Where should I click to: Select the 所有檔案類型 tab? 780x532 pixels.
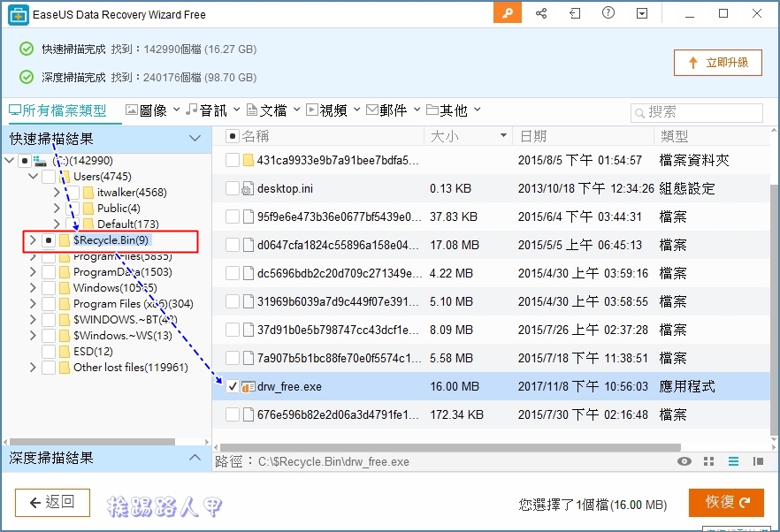coord(57,110)
